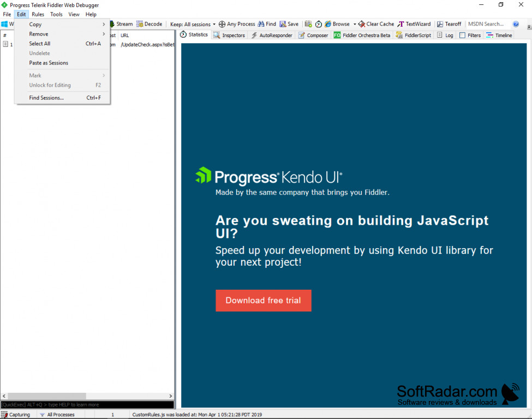This screenshot has height=419, width=532.
Task: Focus the QuickExec command box
Action: [87, 404]
